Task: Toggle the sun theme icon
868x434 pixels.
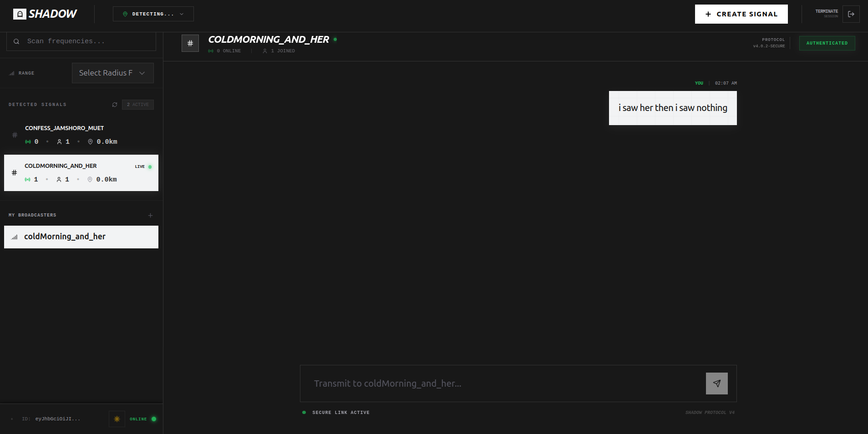Action: [x=117, y=419]
